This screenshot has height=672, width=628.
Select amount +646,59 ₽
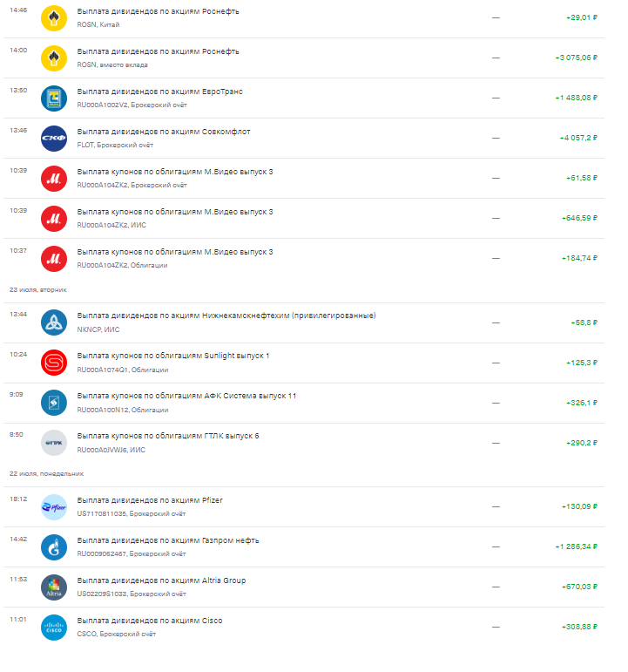coord(579,218)
